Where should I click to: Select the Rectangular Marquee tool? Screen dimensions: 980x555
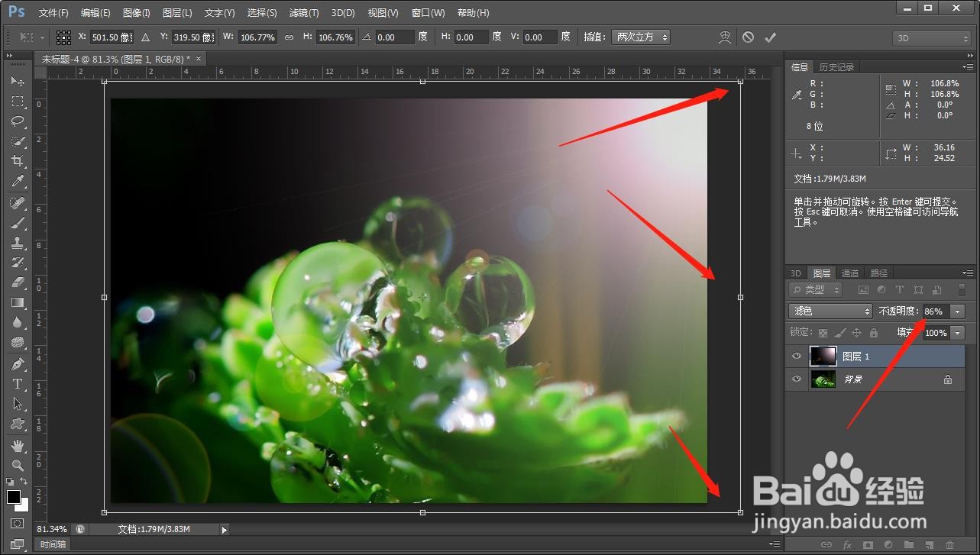[x=18, y=101]
